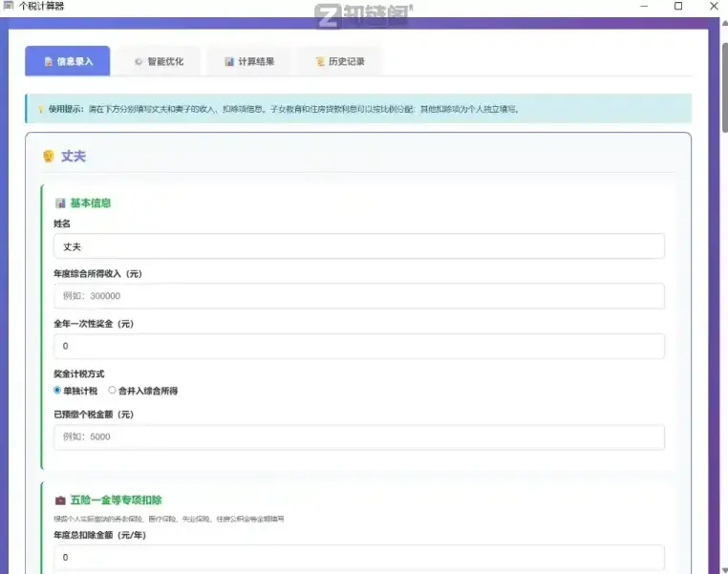Switch to the 智能优化 tab
728x574 pixels.
pyautogui.click(x=159, y=61)
